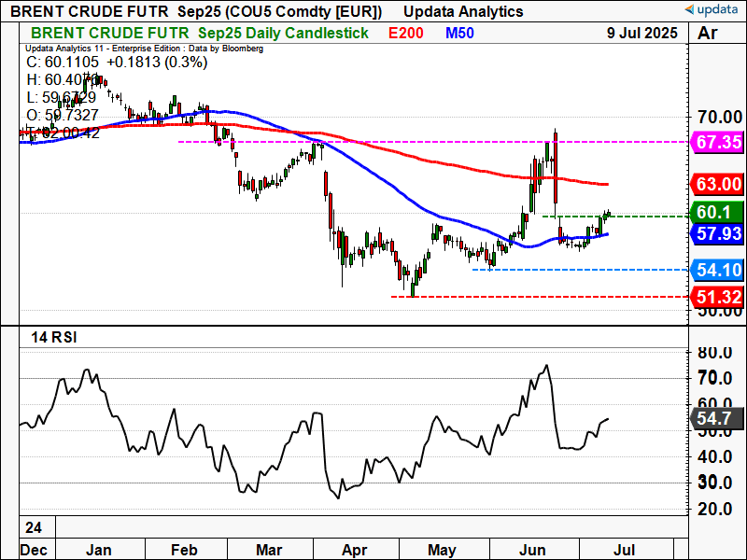
Task: Click the O: 59.7327 open price readout
Action: pyautogui.click(x=63, y=115)
